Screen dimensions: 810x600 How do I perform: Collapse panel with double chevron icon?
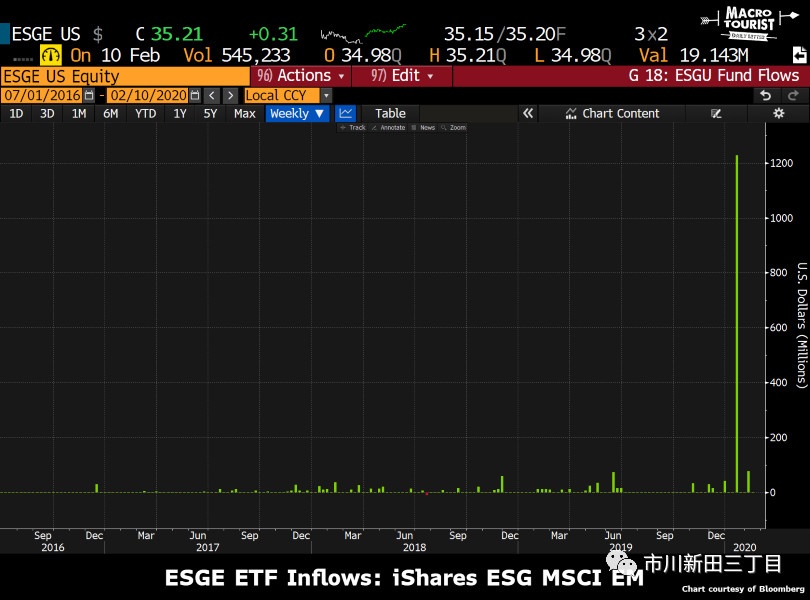click(x=527, y=113)
